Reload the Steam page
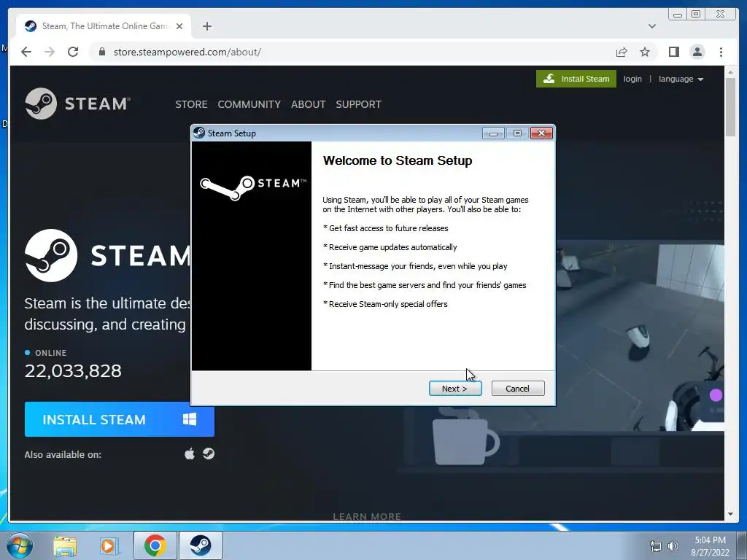This screenshot has height=560, width=747. [x=73, y=52]
